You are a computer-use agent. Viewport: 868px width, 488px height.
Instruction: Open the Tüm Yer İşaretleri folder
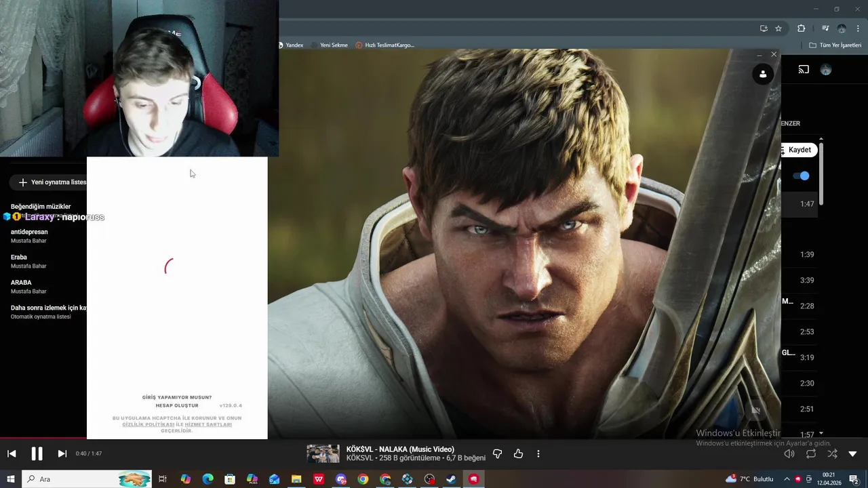[x=835, y=45]
